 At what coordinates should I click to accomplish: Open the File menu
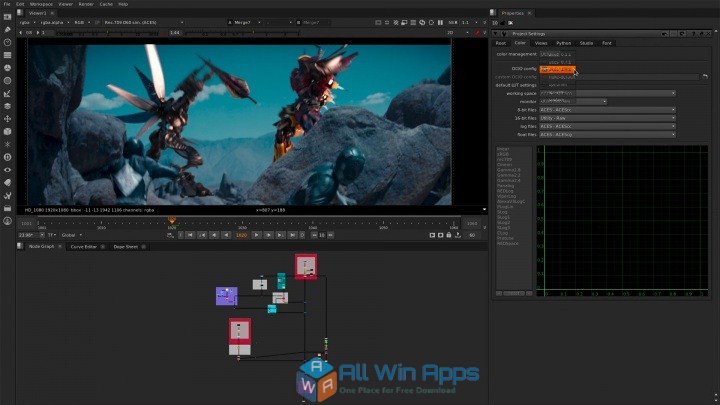coord(7,4)
